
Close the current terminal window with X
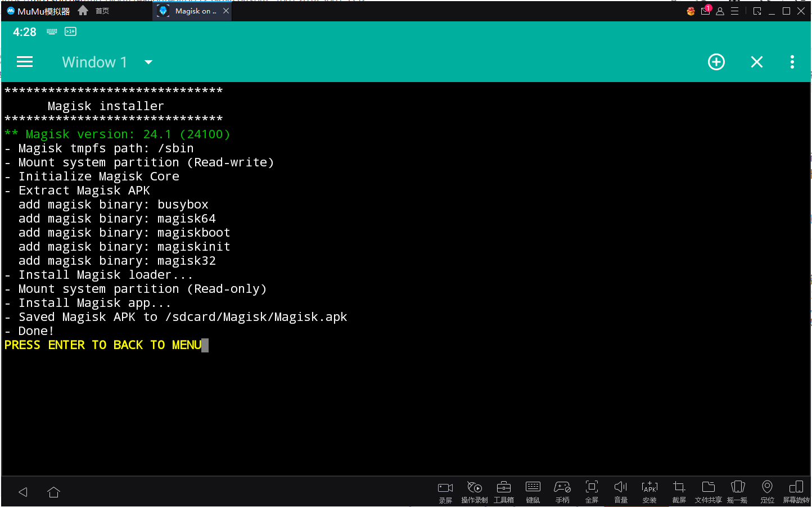[x=757, y=62]
